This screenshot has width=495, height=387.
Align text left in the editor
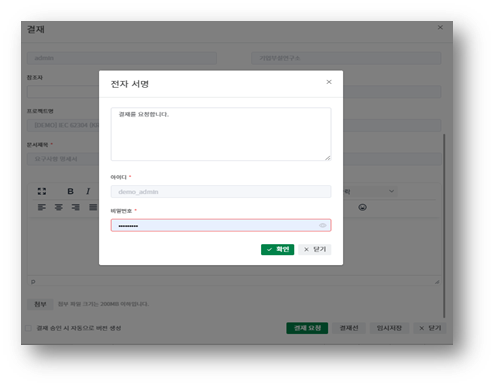tap(42, 207)
